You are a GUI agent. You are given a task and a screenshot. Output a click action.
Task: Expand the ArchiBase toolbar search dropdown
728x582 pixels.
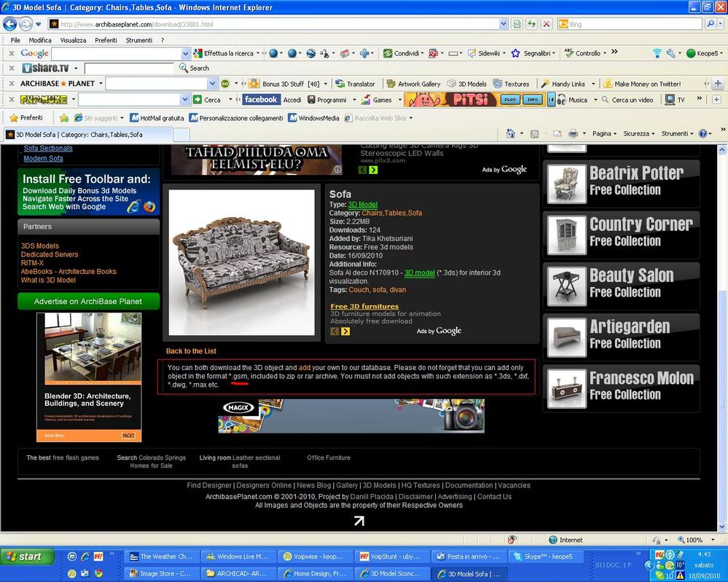212,84
